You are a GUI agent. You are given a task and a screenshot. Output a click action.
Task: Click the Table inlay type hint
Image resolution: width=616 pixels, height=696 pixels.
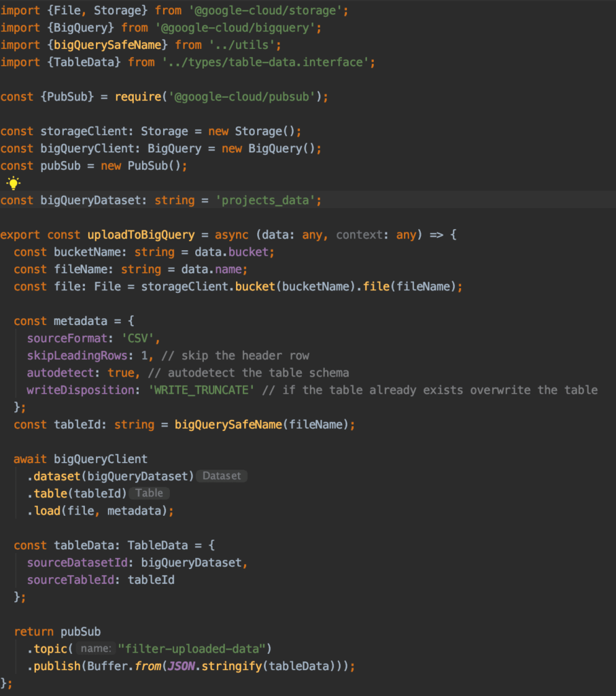tap(149, 493)
